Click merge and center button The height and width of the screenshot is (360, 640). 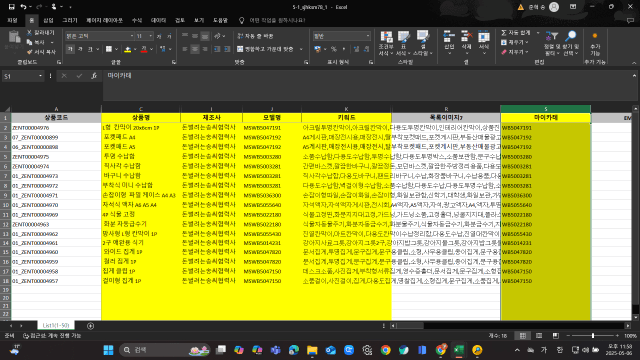coord(265,49)
